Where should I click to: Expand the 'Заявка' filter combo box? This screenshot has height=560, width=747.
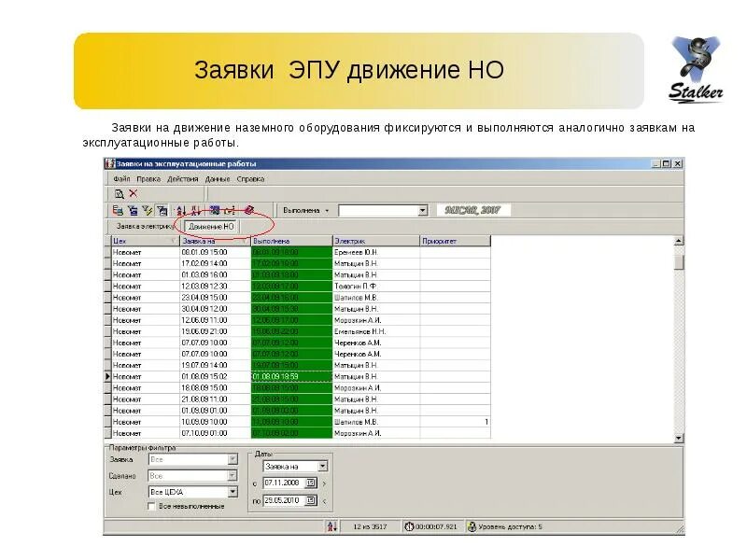(x=233, y=459)
